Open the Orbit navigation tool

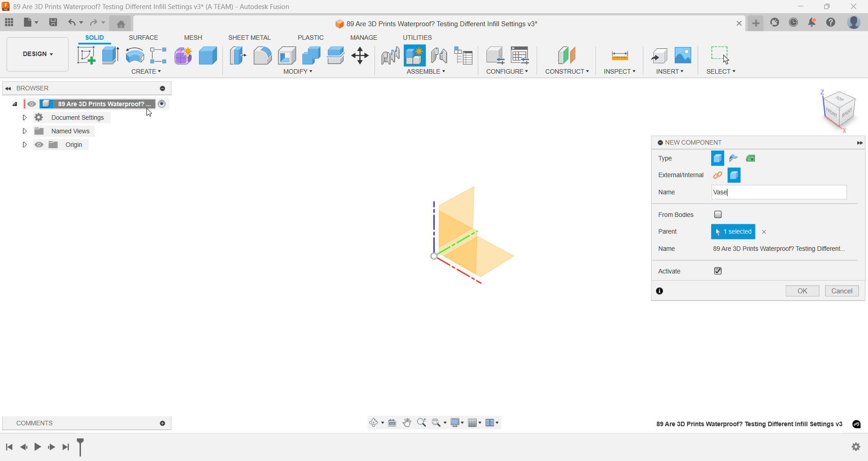tap(374, 423)
